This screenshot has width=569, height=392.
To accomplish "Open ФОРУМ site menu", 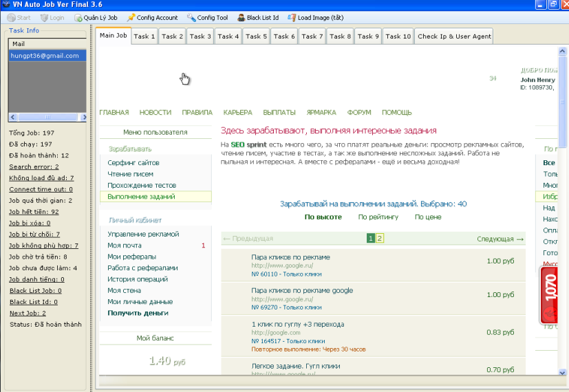I will tap(359, 112).
